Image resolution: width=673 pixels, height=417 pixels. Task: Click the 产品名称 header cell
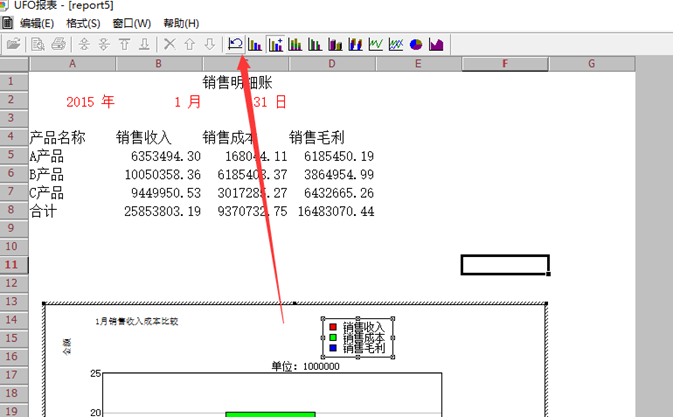[x=58, y=137]
